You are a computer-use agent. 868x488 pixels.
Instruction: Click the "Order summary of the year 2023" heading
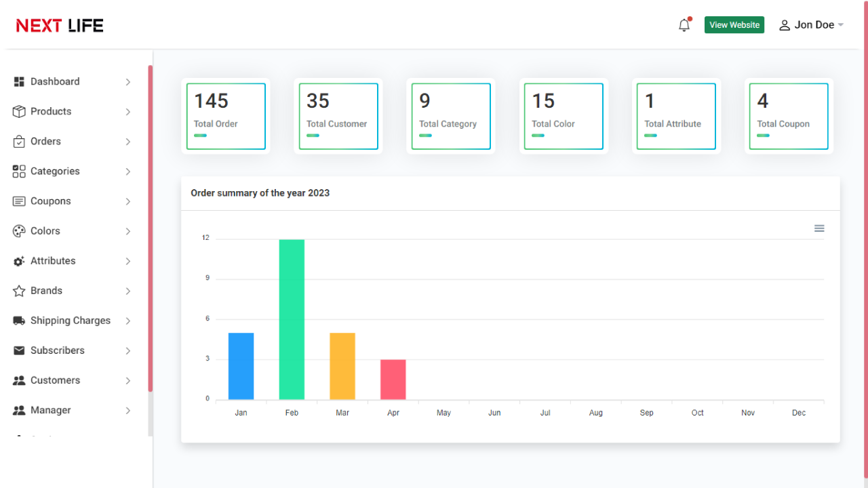point(260,193)
